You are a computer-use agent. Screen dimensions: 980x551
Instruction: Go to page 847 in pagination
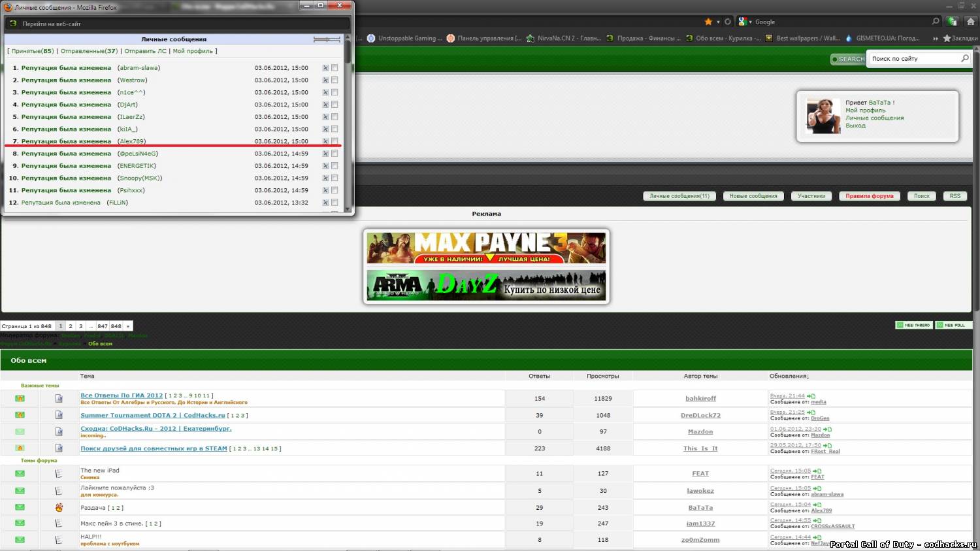(103, 326)
